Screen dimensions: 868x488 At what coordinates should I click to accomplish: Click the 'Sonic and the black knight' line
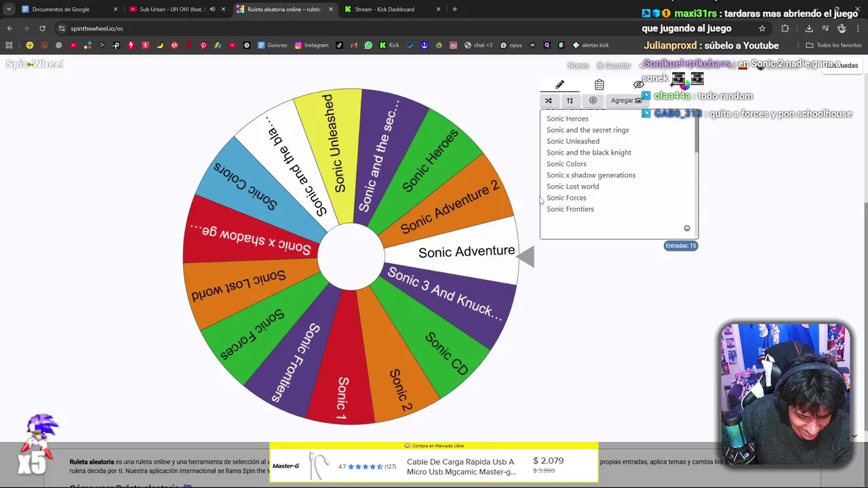pyautogui.click(x=589, y=152)
